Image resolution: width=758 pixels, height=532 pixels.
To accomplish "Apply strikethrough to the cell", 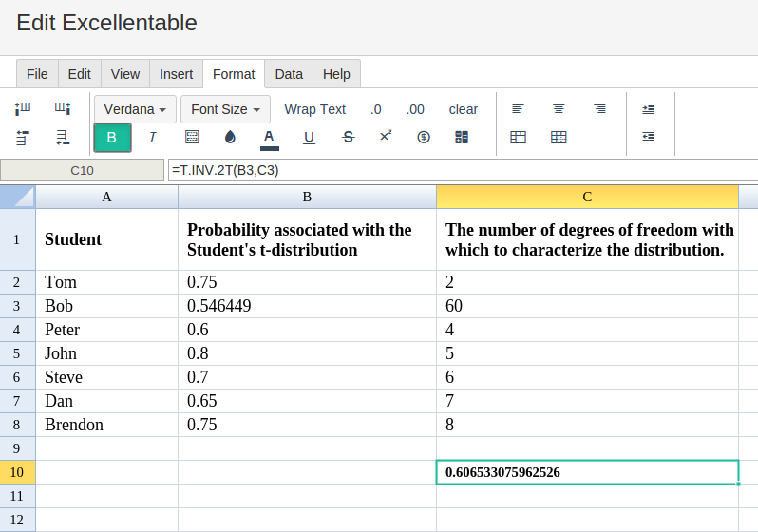I will click(x=348, y=138).
